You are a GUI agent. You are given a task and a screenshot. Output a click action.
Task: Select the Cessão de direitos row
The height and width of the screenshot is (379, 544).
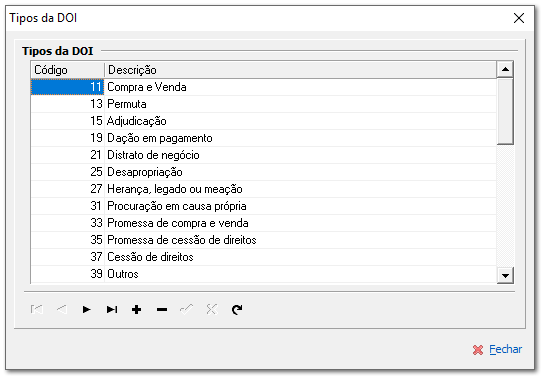[x=264, y=257]
